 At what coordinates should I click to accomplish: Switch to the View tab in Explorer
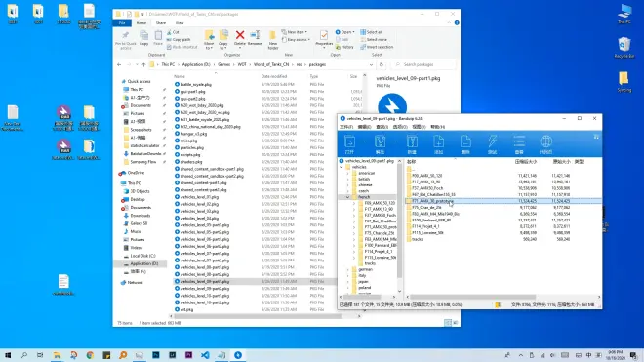pyautogui.click(x=180, y=23)
